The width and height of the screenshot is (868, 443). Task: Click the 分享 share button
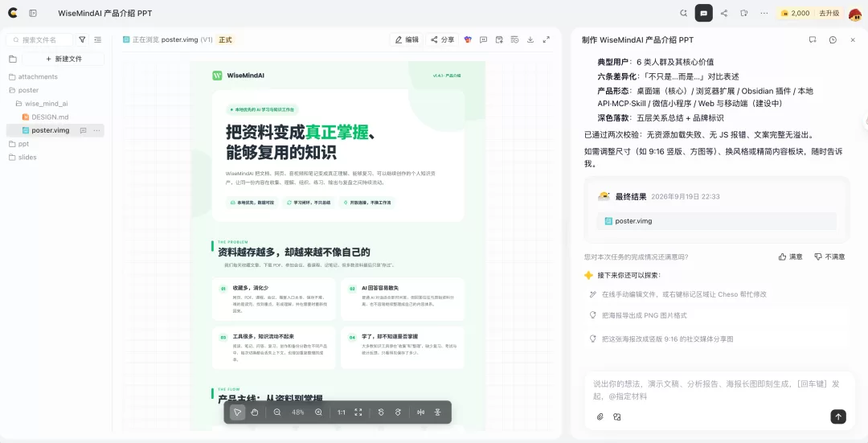coord(442,39)
